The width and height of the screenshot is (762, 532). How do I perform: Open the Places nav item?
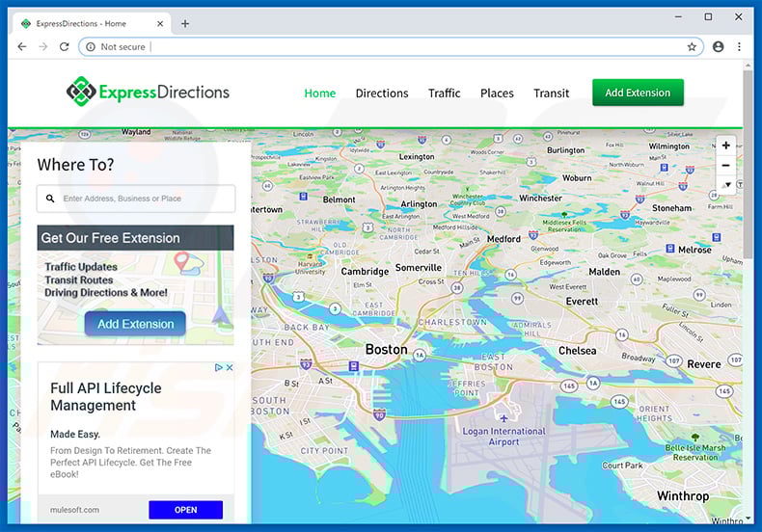[x=497, y=93]
